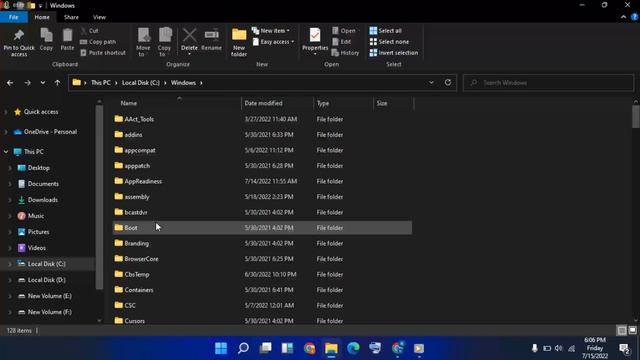Open the Copy to dropdown
This screenshot has width=640, height=360.
click(164, 42)
